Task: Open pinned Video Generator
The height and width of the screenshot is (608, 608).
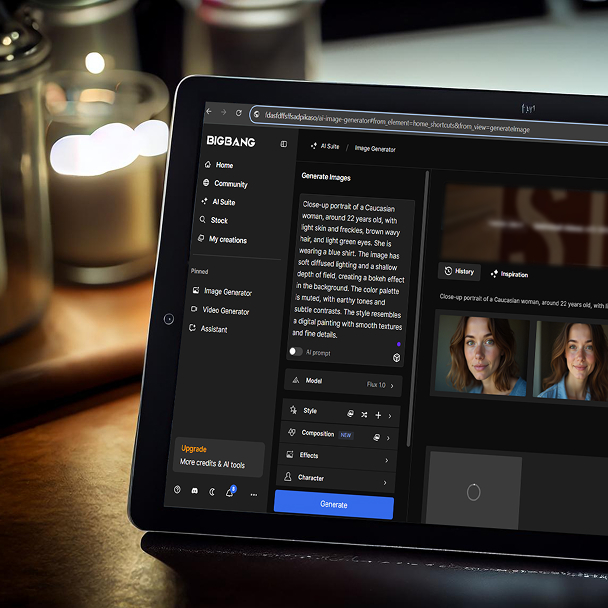Action: 220,310
